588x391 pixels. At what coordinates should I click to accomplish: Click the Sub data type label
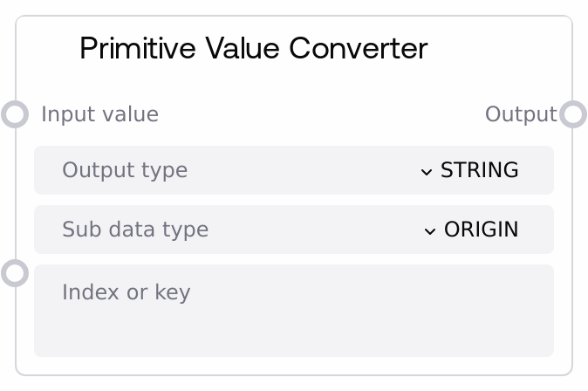(135, 230)
